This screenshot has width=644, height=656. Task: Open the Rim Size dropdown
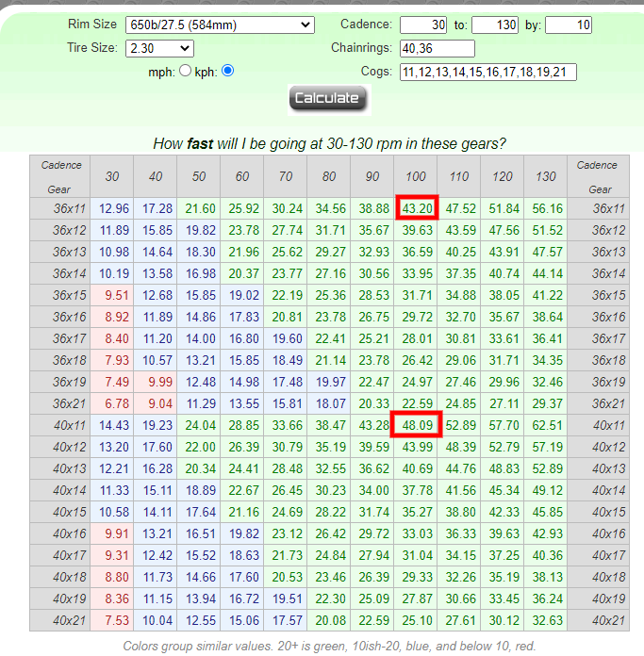(220, 25)
